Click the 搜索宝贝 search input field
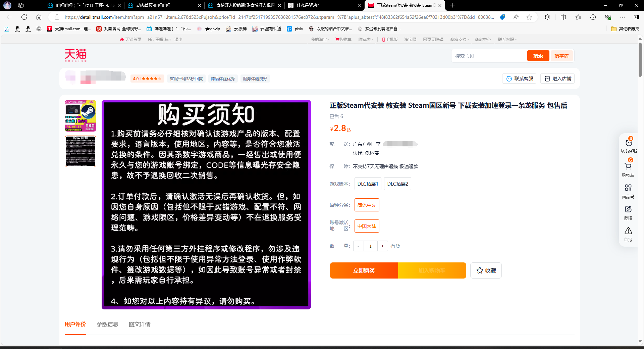The width and height of the screenshot is (644, 349). tap(489, 56)
